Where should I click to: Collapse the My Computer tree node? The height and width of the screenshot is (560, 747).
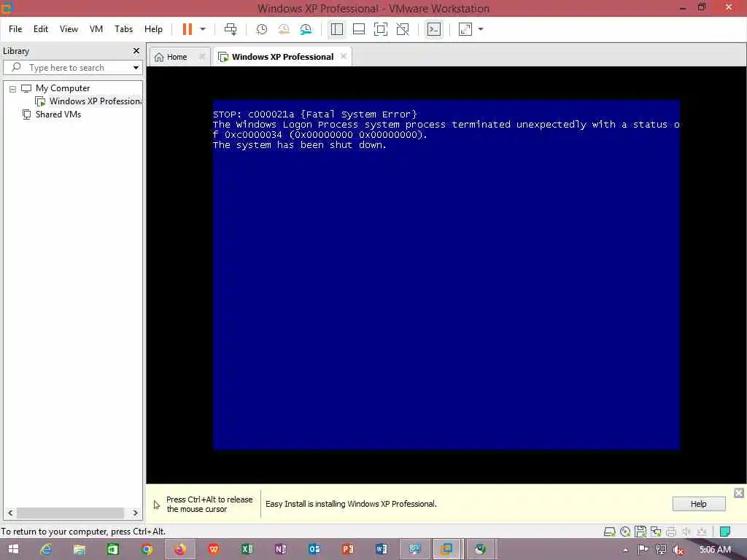click(x=13, y=88)
